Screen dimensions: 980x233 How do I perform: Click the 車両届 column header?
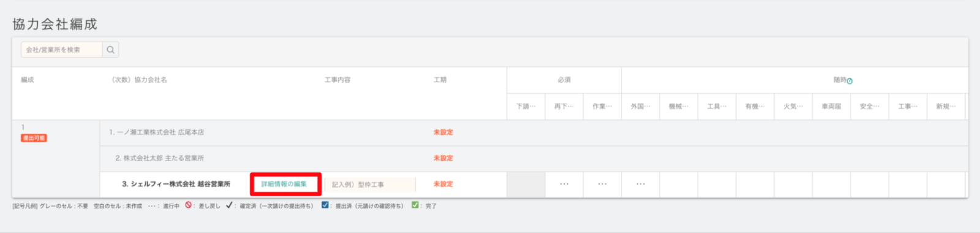point(831,107)
